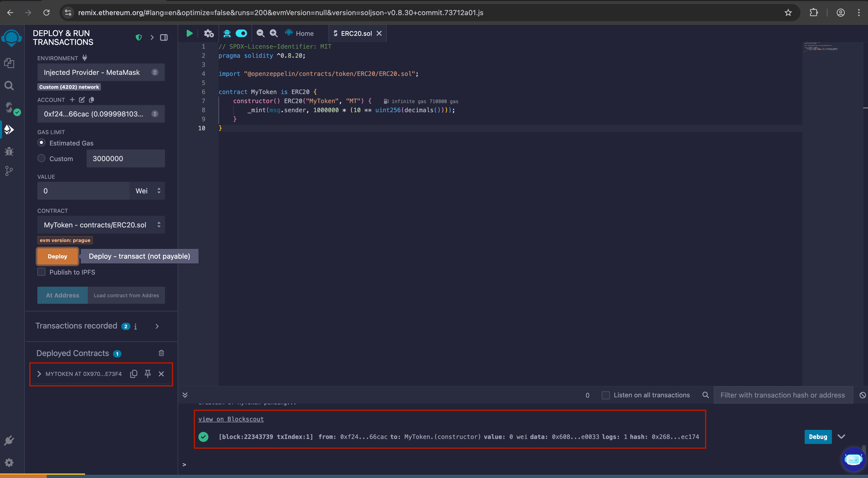Collapse the terminal with double-chevron icon
This screenshot has height=478, width=868.
[x=185, y=395]
